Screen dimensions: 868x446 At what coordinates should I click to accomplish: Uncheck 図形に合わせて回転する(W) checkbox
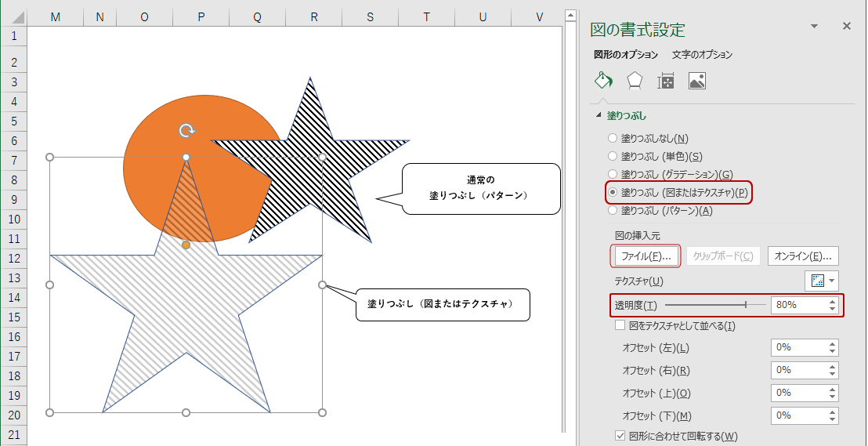point(620,436)
